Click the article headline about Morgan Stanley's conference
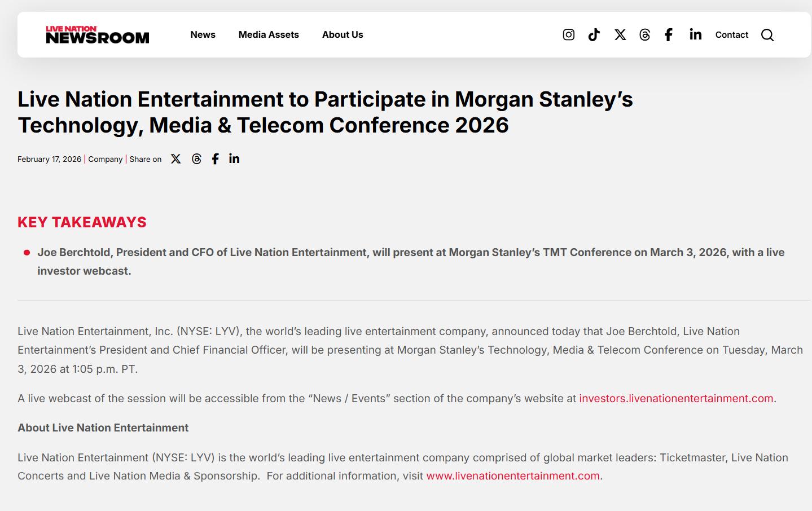 tap(325, 112)
